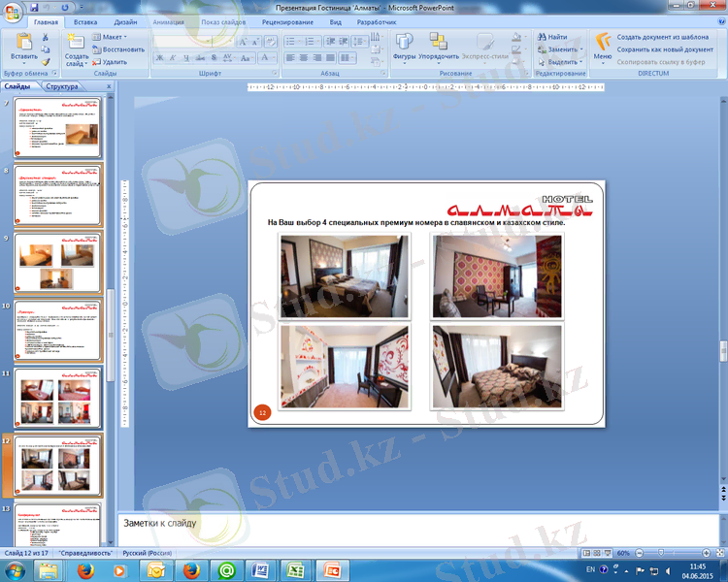This screenshot has width=728, height=582.
Task: Toggle text shadow (S) formatting
Action: coord(214,57)
